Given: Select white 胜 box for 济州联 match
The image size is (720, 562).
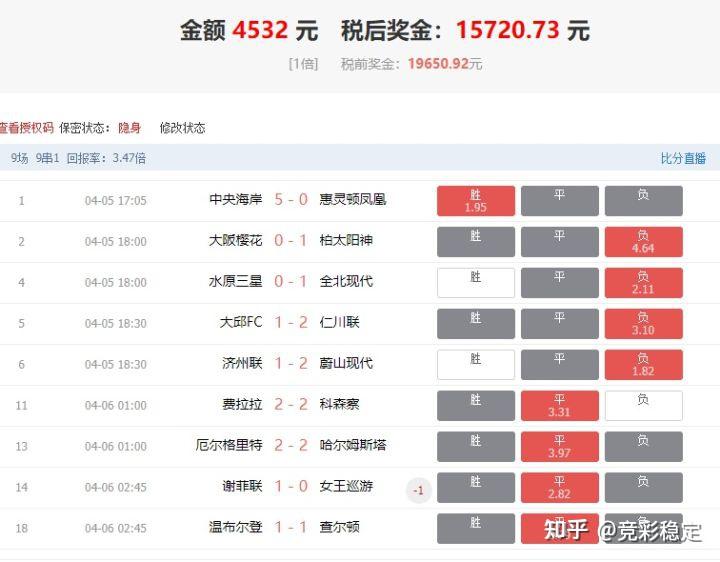Looking at the screenshot, I should (476, 365).
